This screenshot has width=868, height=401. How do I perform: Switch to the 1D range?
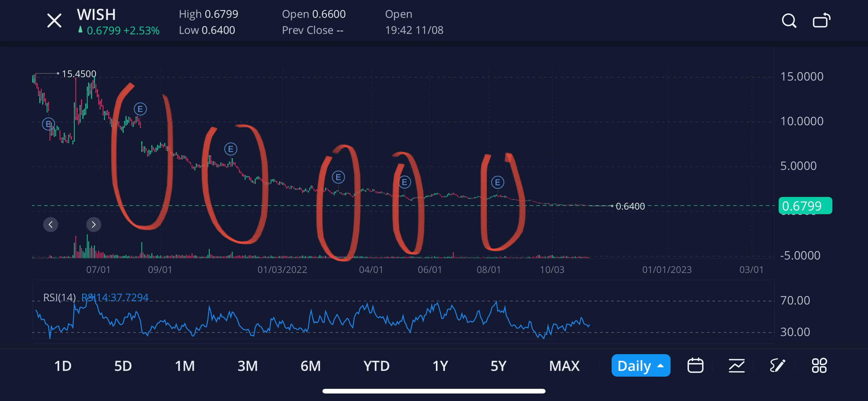(63, 366)
